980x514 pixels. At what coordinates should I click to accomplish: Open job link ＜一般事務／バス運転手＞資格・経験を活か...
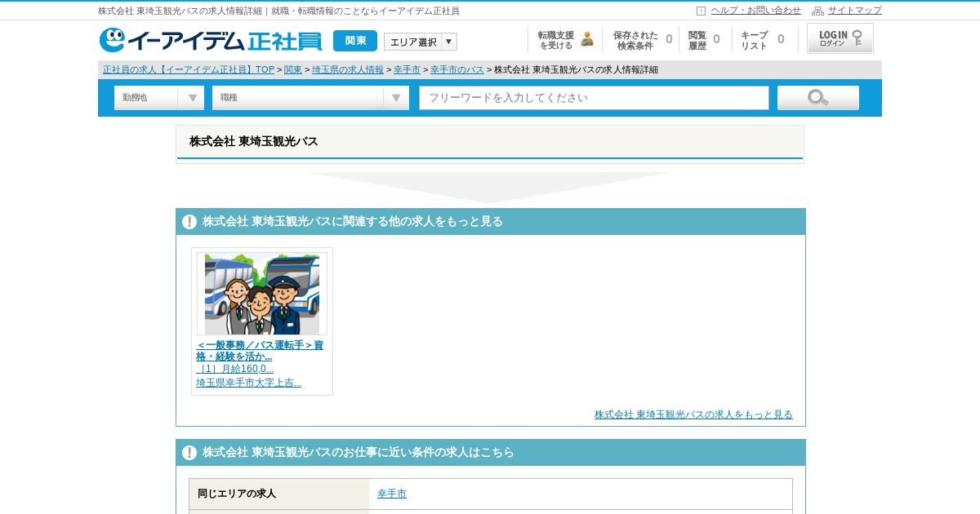(x=260, y=351)
